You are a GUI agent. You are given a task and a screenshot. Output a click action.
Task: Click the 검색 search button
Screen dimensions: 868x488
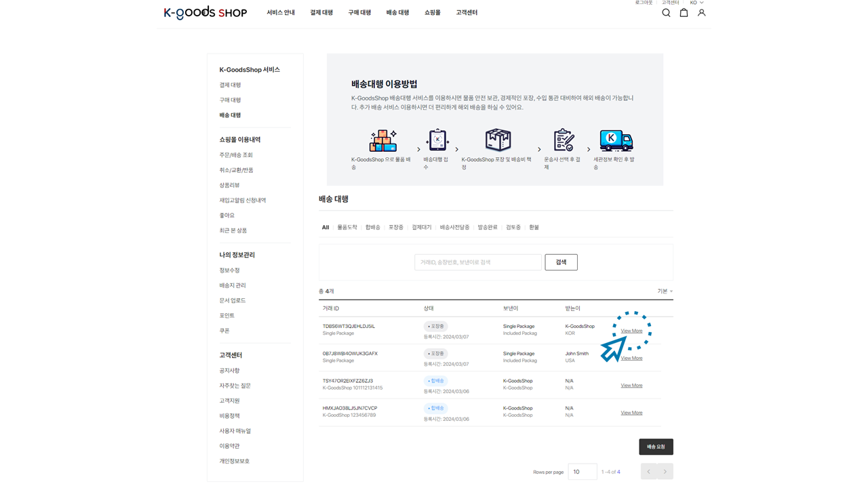click(x=561, y=262)
